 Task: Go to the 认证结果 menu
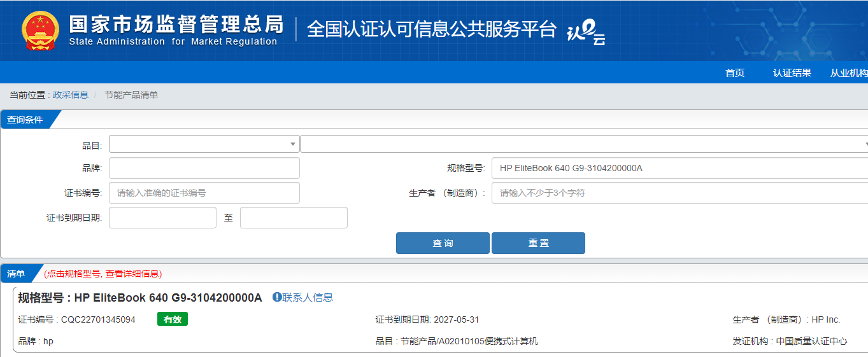(792, 73)
